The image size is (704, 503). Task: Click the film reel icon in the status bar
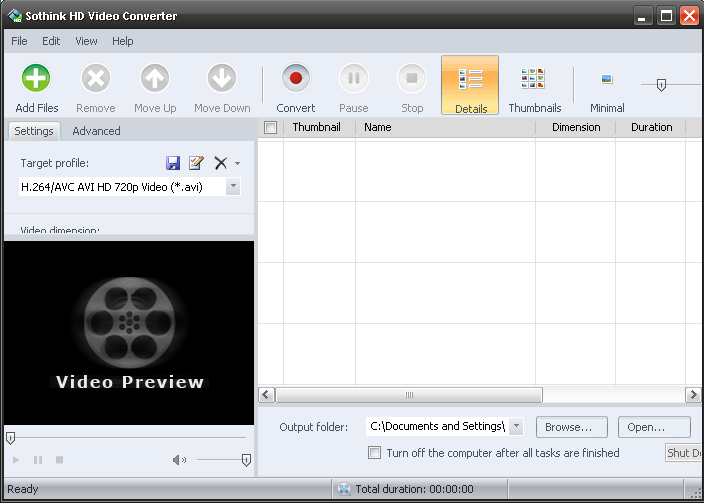344,489
